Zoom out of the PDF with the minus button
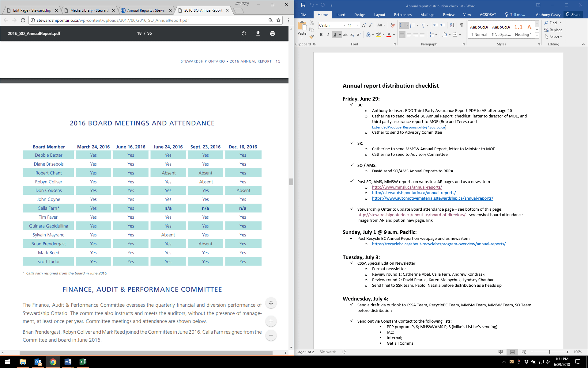The image size is (588, 368). [271, 335]
